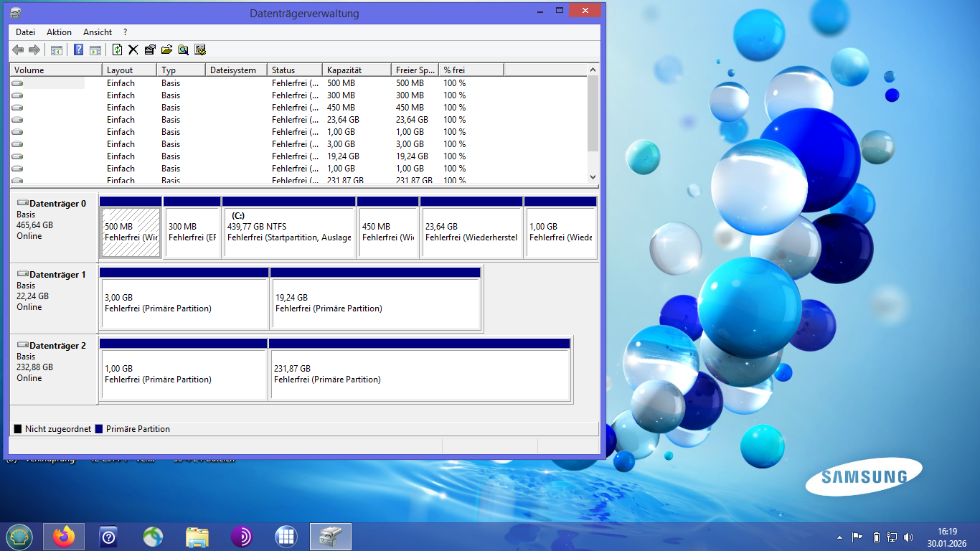The height and width of the screenshot is (551, 980).
Task: Click the black X delete toolbar icon
Action: [x=133, y=50]
